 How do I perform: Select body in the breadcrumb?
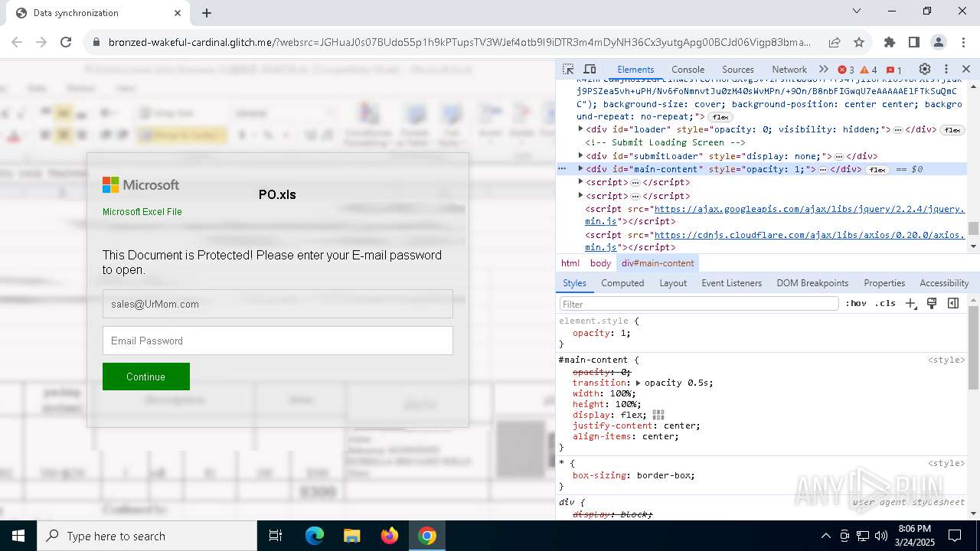click(600, 263)
